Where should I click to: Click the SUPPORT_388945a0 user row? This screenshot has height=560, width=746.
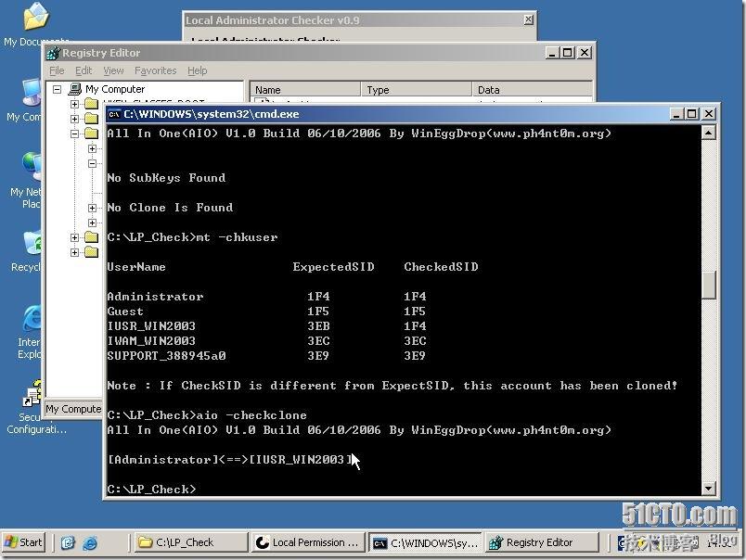(266, 356)
